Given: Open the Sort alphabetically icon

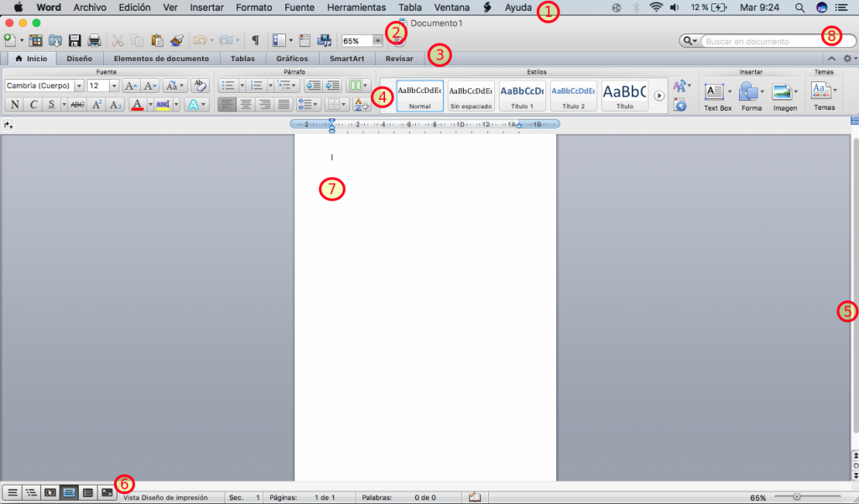Looking at the screenshot, I should [x=361, y=103].
